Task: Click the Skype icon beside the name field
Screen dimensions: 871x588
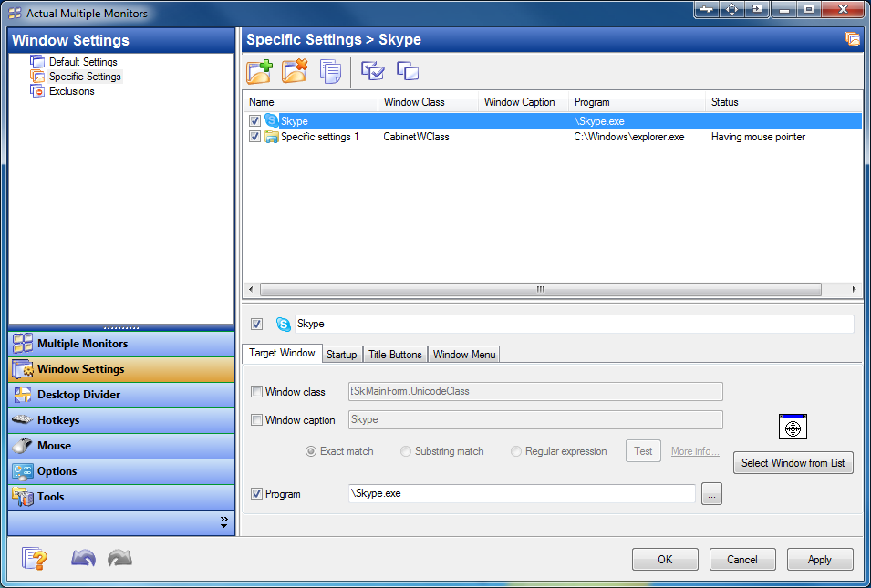Action: pyautogui.click(x=284, y=325)
